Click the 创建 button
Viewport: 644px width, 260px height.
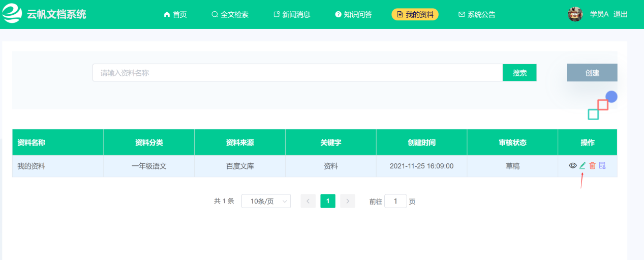pos(592,73)
